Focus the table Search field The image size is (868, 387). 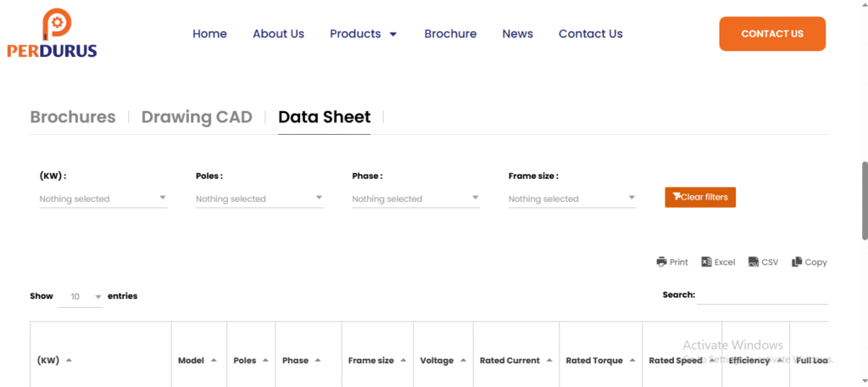pyautogui.click(x=762, y=295)
